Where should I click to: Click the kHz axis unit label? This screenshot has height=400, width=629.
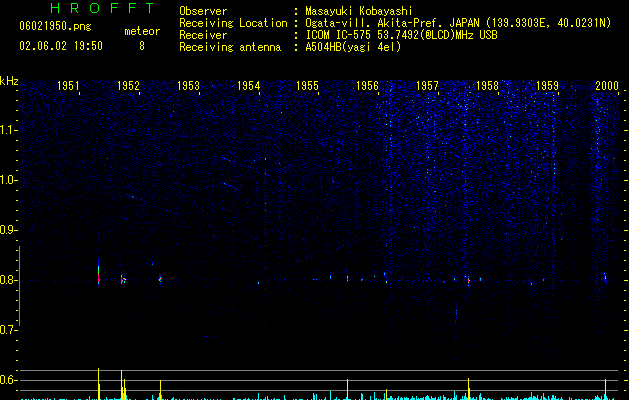click(x=9, y=81)
